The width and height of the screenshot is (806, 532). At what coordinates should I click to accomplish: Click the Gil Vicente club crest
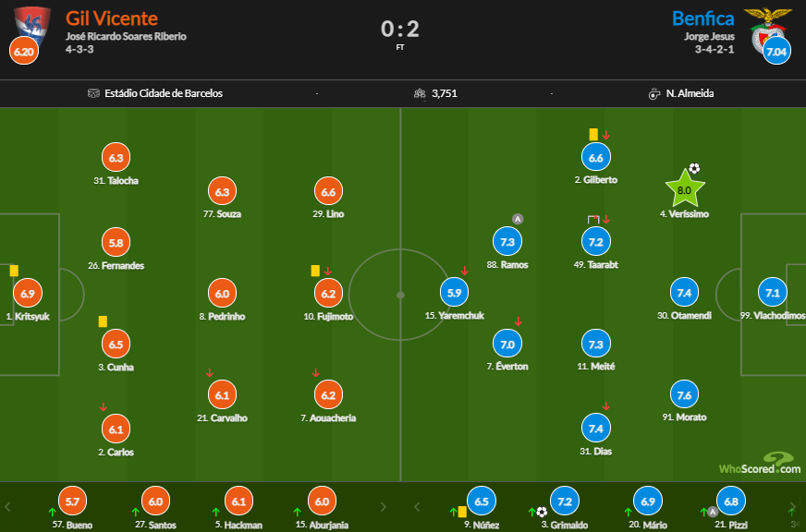(x=31, y=25)
